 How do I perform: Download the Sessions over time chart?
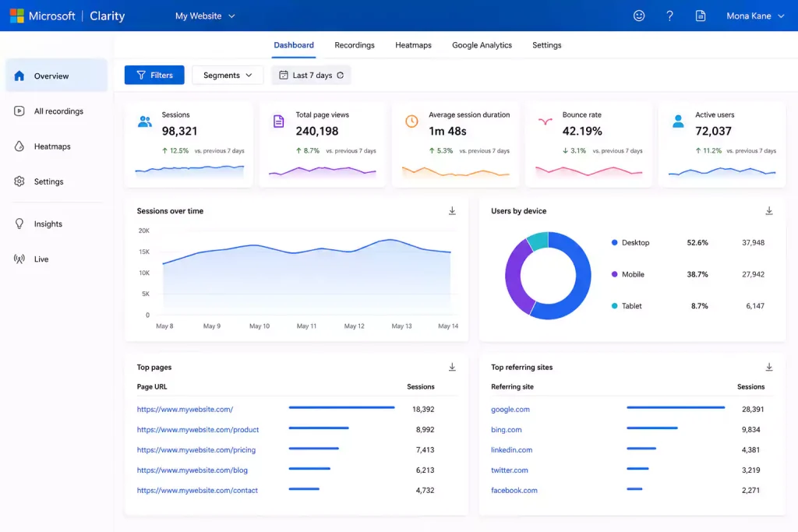click(x=452, y=210)
